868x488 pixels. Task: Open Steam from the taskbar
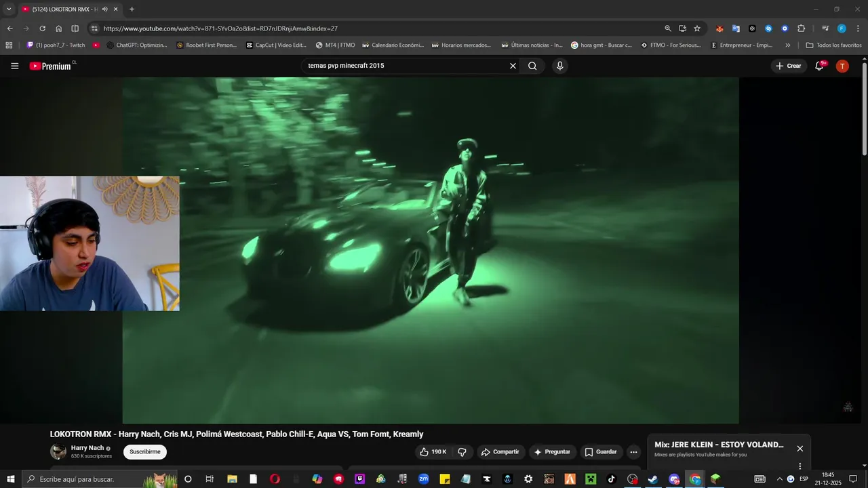coord(652,479)
